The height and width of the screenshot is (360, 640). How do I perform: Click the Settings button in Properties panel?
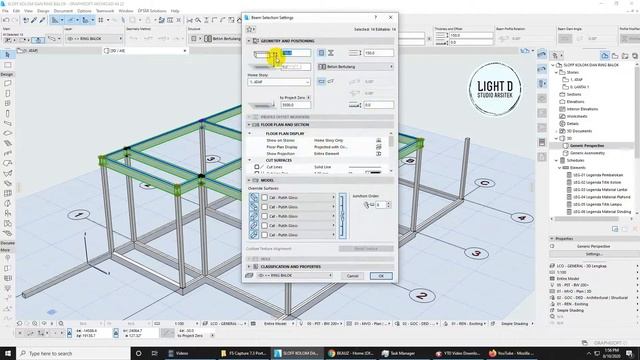[x=593, y=254]
